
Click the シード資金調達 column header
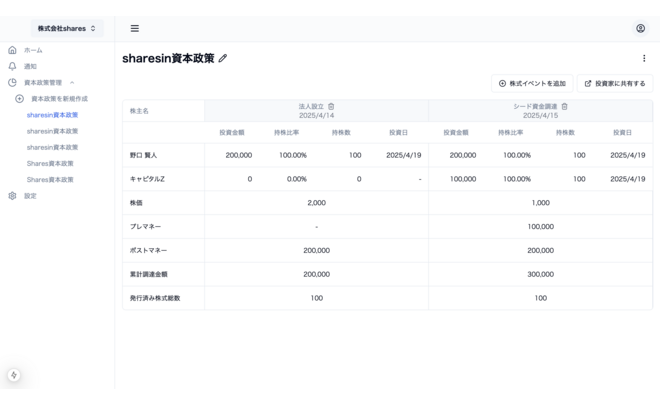[536, 106]
